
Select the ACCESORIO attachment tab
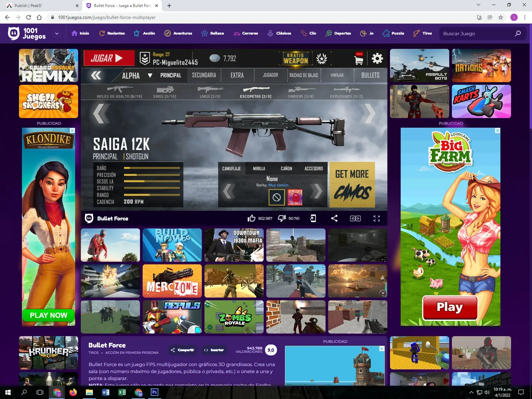coord(314,169)
